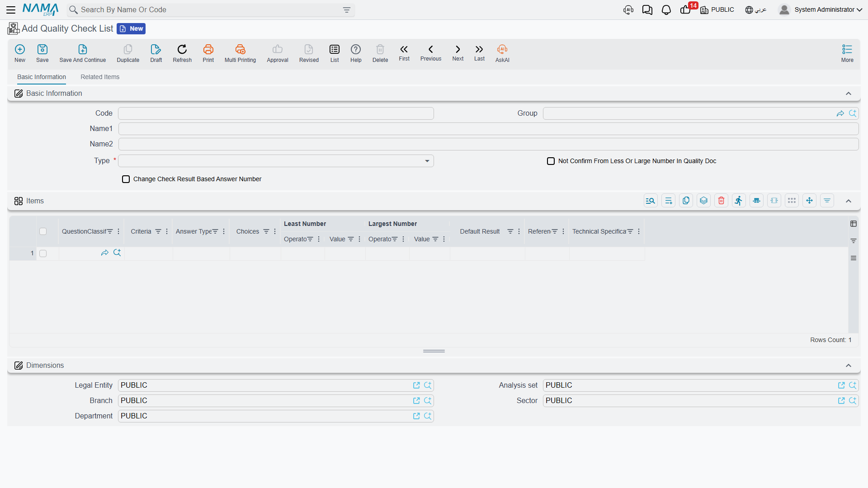
Task: Click into the Name1 field
Action: pyautogui.click(x=488, y=129)
